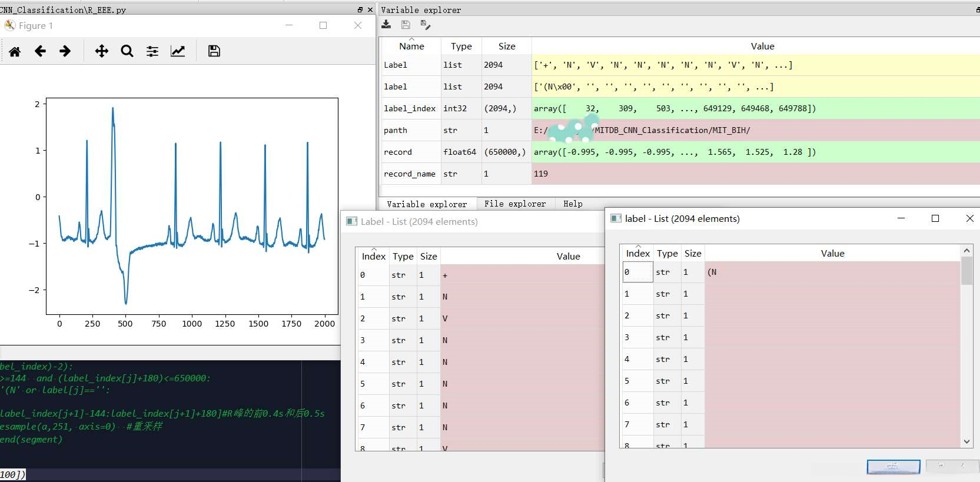This screenshot has width=980, height=482.
Task: Click the highlighted confirm button in label dialog
Action: (893, 467)
